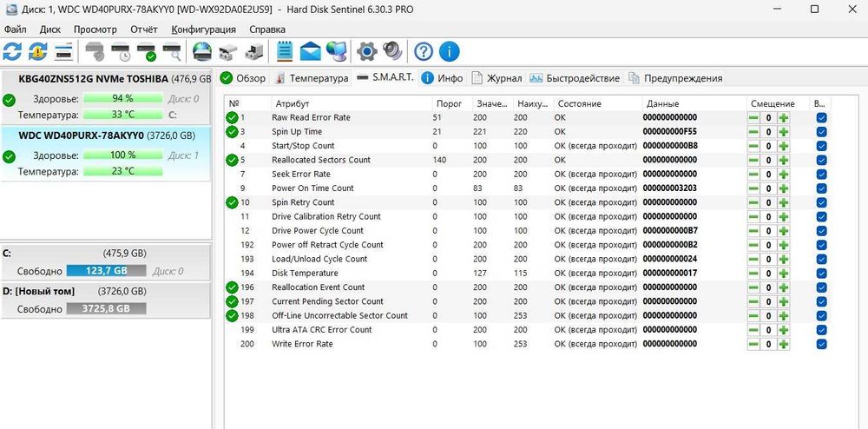Click the two connected drives toolbar icon
The image size is (868, 429).
[x=228, y=52]
